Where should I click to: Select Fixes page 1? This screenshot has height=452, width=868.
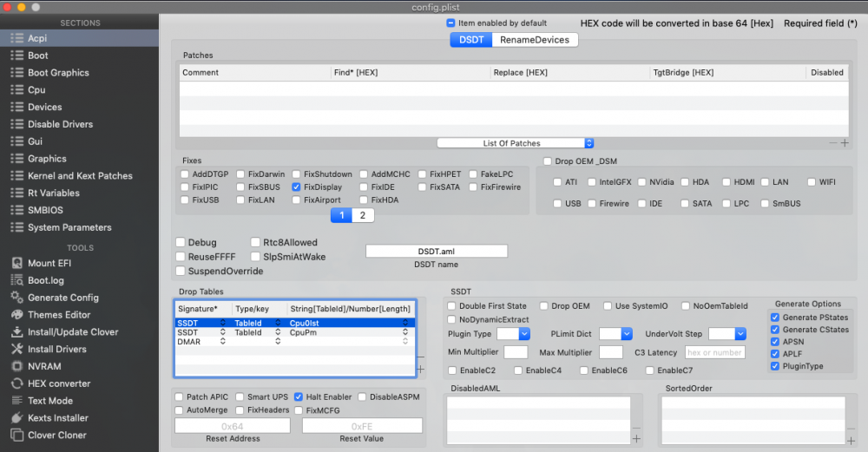tap(341, 216)
